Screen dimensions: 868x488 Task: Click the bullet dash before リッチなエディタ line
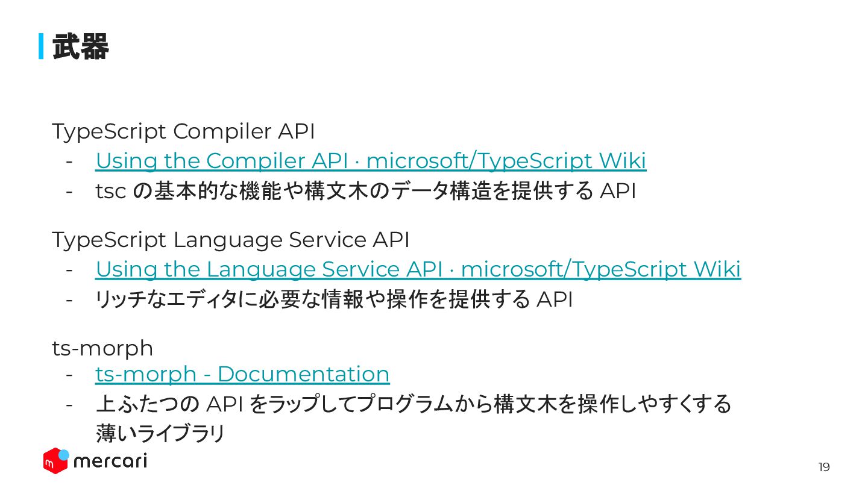[x=70, y=300]
